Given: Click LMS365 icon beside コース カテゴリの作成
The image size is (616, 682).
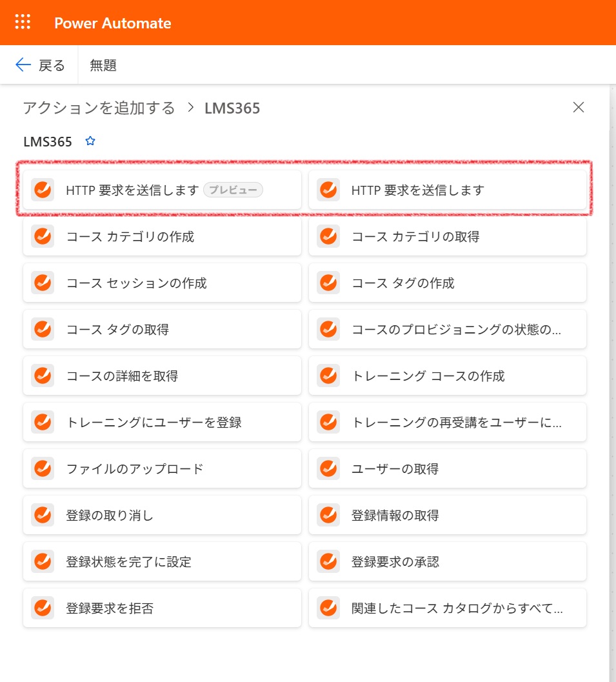Looking at the screenshot, I should tap(43, 237).
